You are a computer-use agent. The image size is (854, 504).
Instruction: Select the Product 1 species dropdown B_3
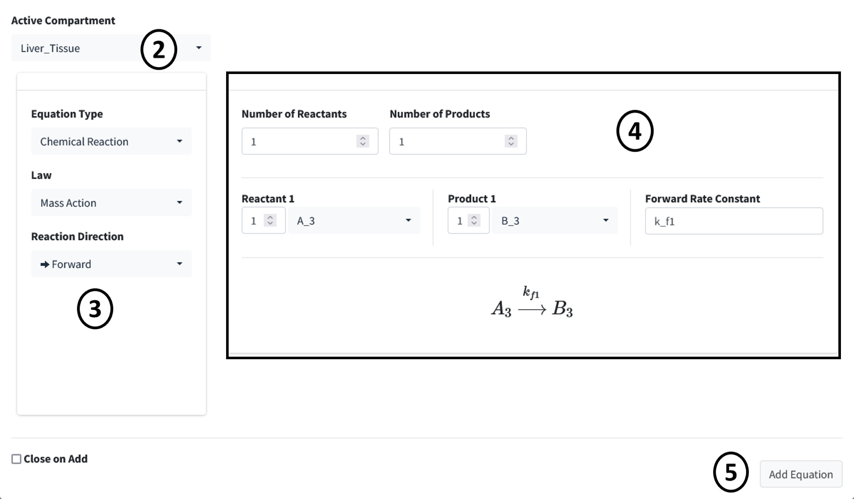coord(555,220)
